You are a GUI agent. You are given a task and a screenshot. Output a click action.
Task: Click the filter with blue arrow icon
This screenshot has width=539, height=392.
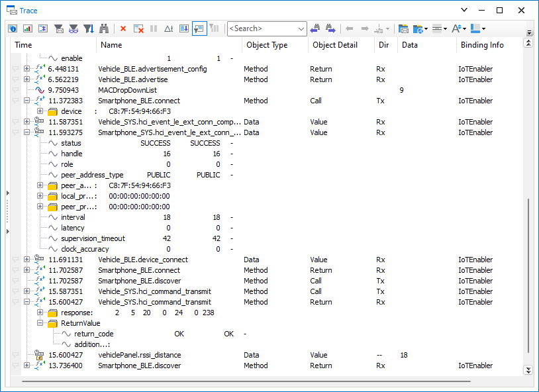pyautogui.click(x=89, y=28)
